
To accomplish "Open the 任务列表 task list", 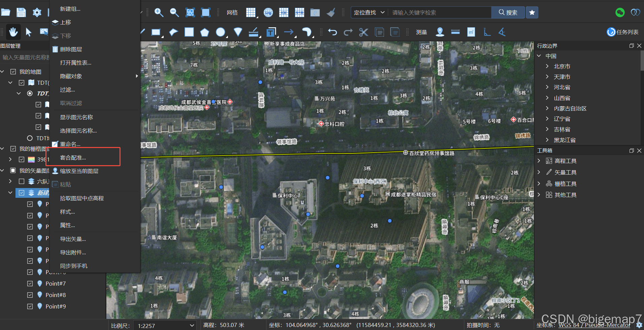I will click(x=623, y=32).
